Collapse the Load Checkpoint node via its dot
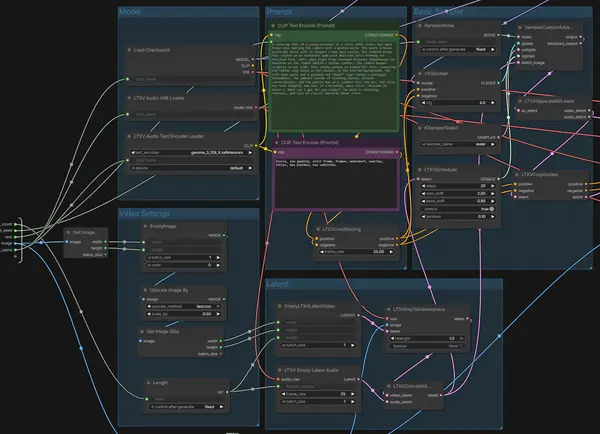 coord(129,50)
